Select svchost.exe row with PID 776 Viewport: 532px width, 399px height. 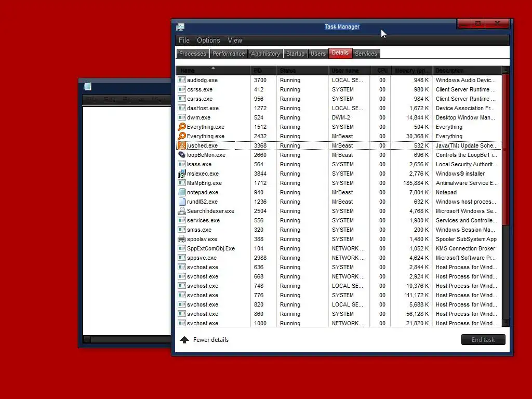tap(339, 295)
